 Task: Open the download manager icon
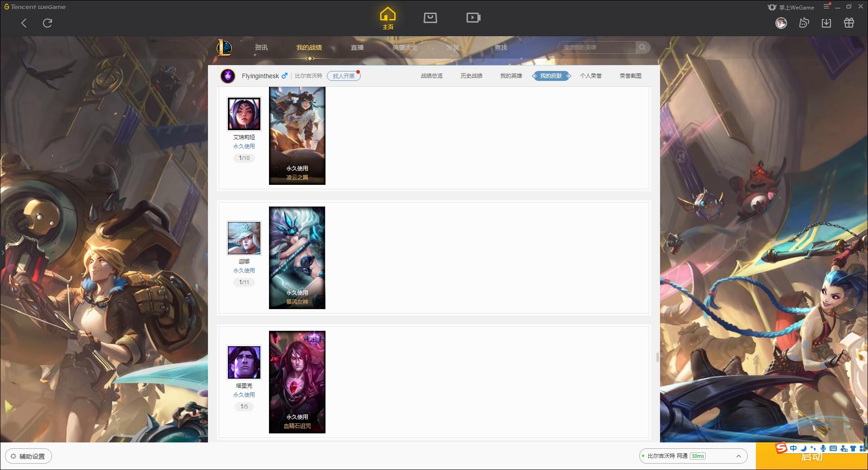click(x=826, y=23)
